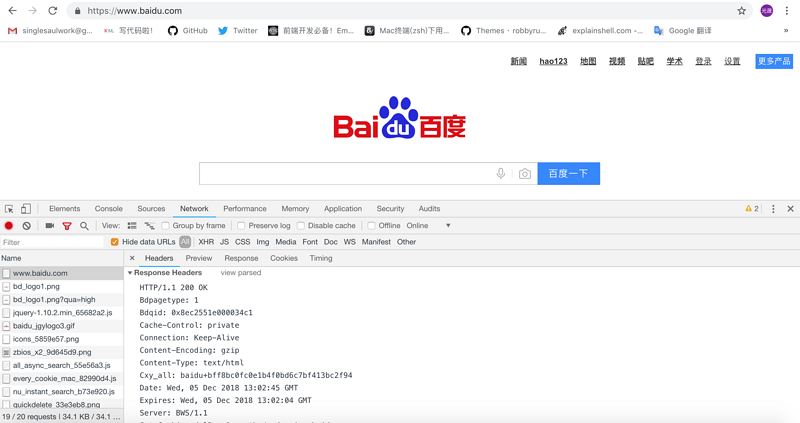The width and height of the screenshot is (800, 423).
Task: Select the large request rows view icon
Action: pos(132,226)
